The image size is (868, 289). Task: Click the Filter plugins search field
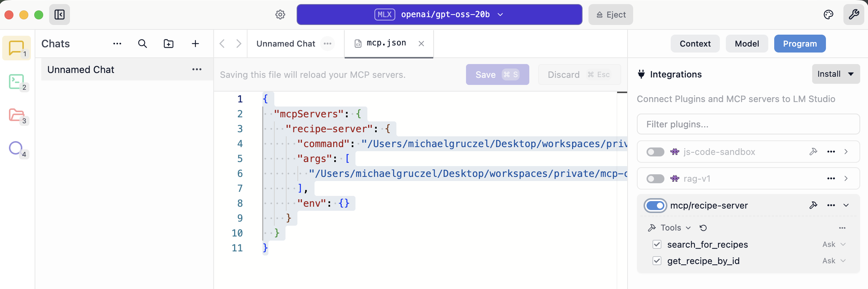[748, 124]
